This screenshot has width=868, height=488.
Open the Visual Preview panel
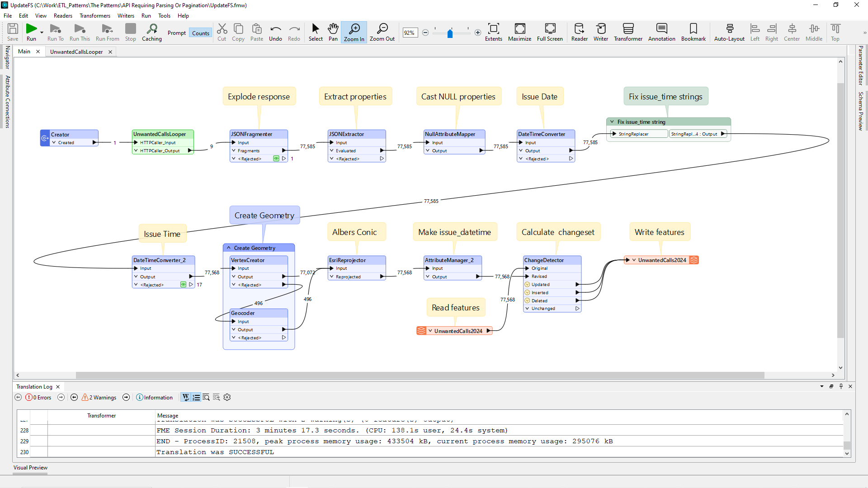click(x=30, y=468)
